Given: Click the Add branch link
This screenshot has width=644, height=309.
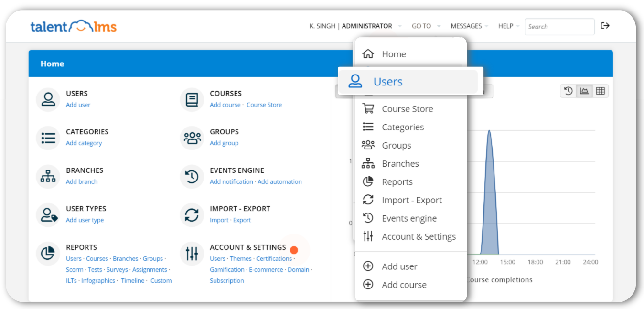Looking at the screenshot, I should [82, 181].
